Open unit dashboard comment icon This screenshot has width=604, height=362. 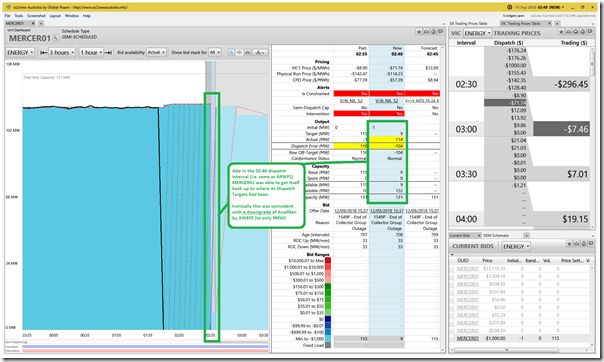coord(441,32)
